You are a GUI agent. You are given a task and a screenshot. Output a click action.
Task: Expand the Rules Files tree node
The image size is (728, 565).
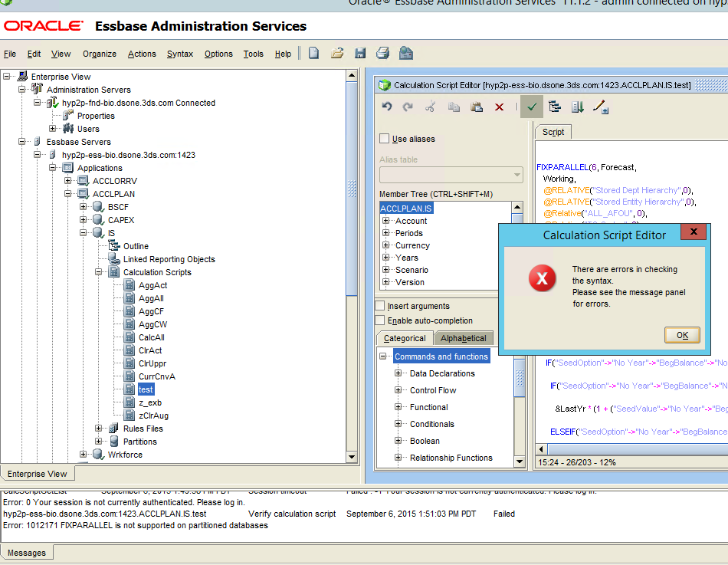(x=99, y=429)
